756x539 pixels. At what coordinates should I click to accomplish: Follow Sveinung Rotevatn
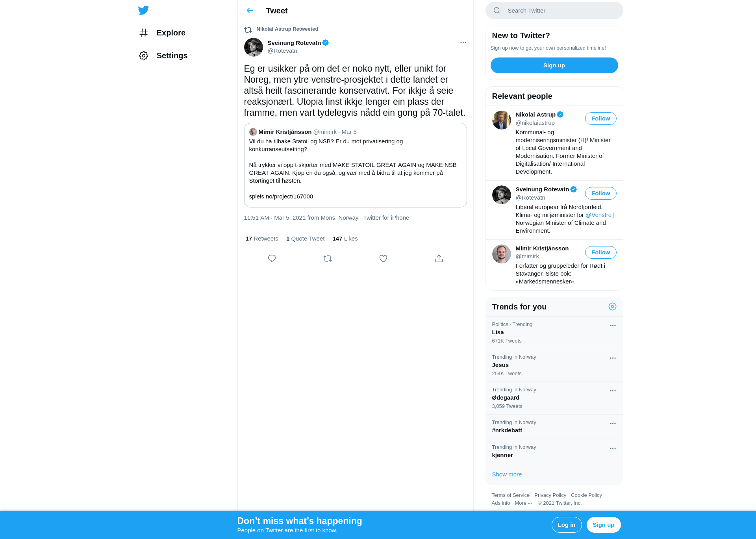tap(600, 193)
